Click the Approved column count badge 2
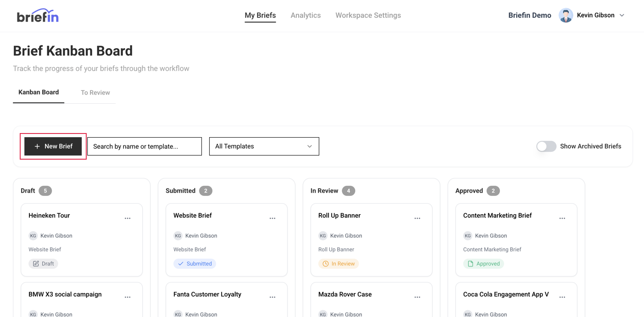The width and height of the screenshot is (644, 317). [x=493, y=191]
